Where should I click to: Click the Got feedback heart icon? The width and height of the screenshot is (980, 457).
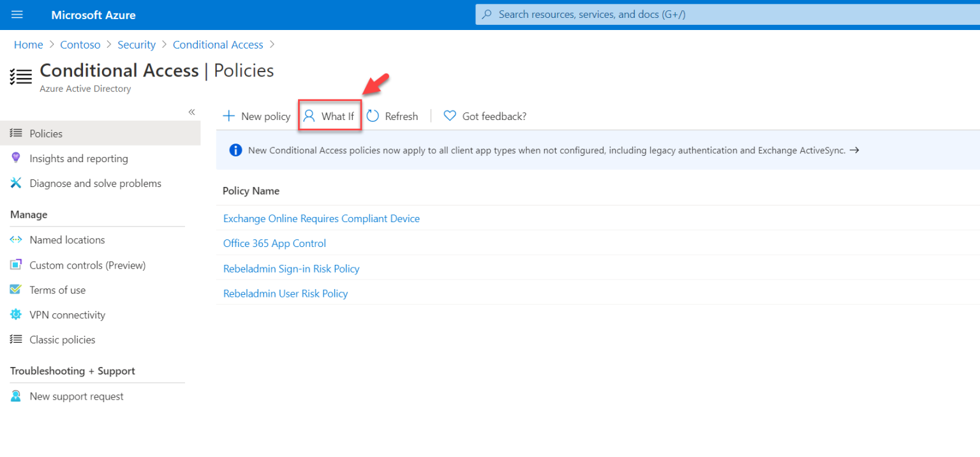450,116
